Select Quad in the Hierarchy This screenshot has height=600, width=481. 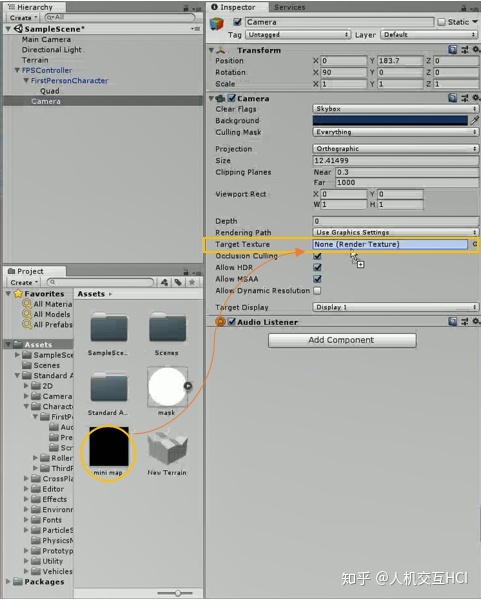coord(50,91)
